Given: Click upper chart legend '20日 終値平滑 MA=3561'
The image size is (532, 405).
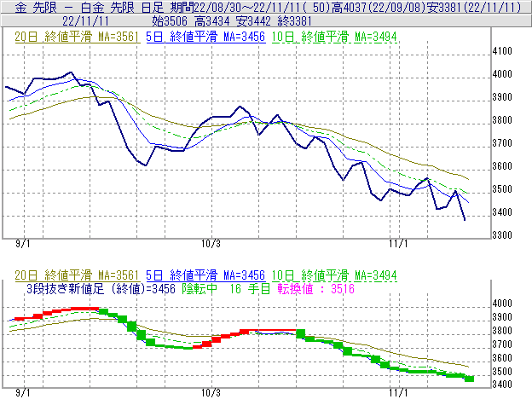Looking at the screenshot, I should click(x=77, y=37).
